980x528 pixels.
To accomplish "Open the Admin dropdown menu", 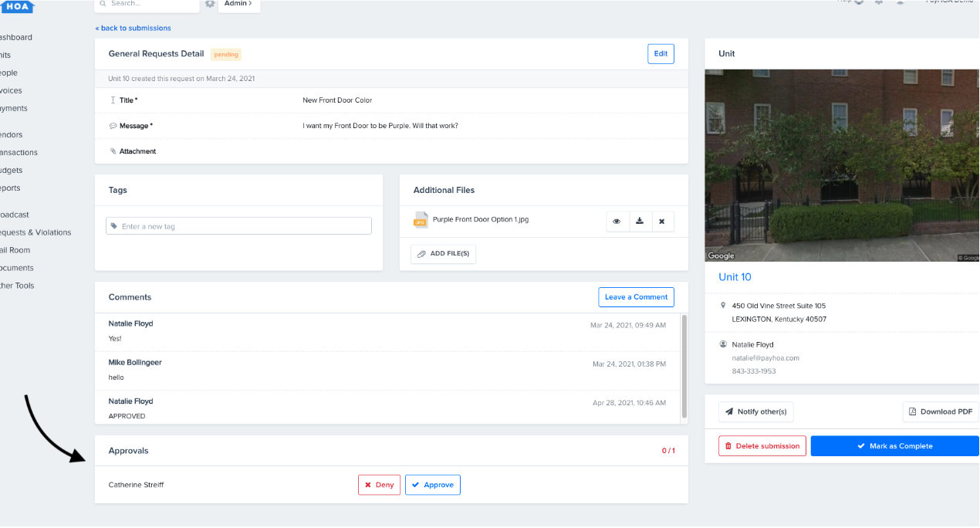I will 238,4.
